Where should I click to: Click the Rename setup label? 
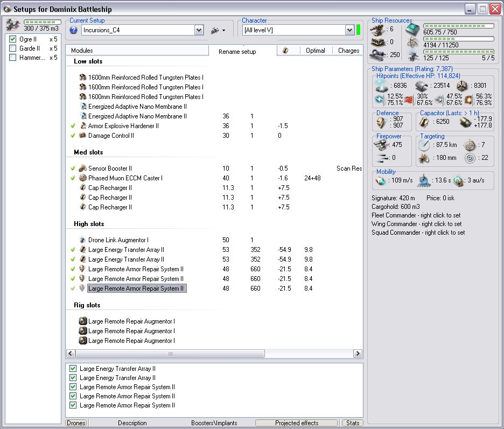tap(237, 52)
